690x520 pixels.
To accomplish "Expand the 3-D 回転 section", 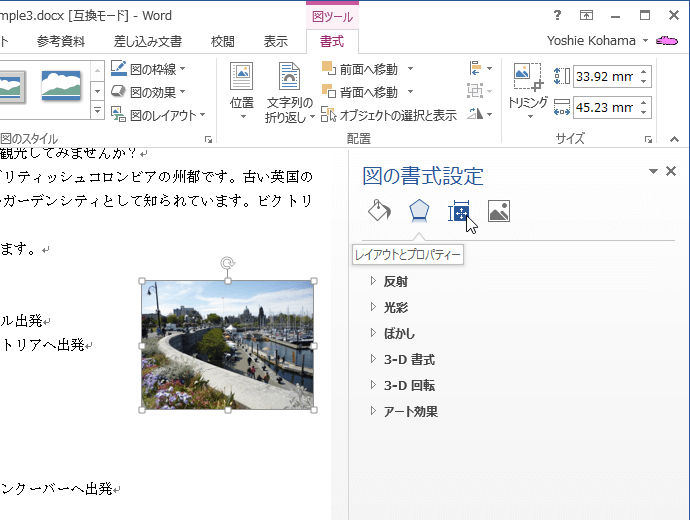I will (x=402, y=385).
